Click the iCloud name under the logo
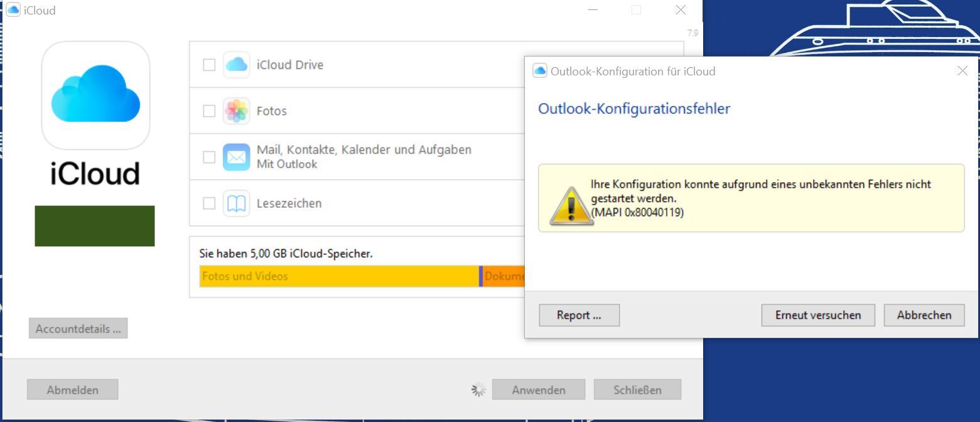The image size is (980, 422). click(95, 173)
